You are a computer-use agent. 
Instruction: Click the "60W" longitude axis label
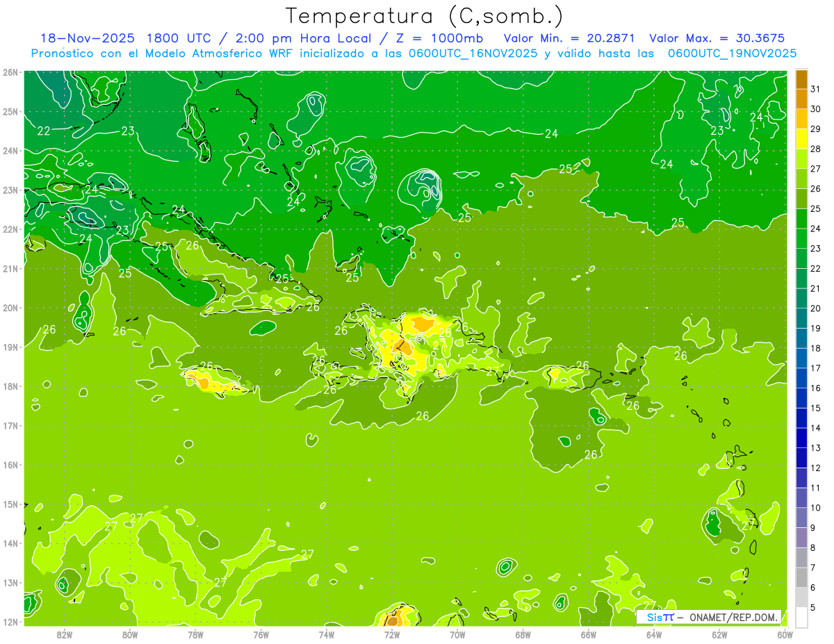(x=785, y=634)
